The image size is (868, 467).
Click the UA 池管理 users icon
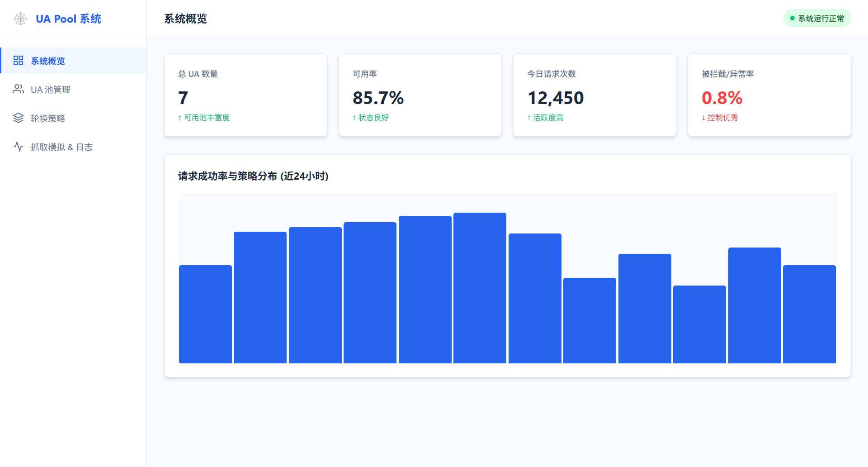18,89
